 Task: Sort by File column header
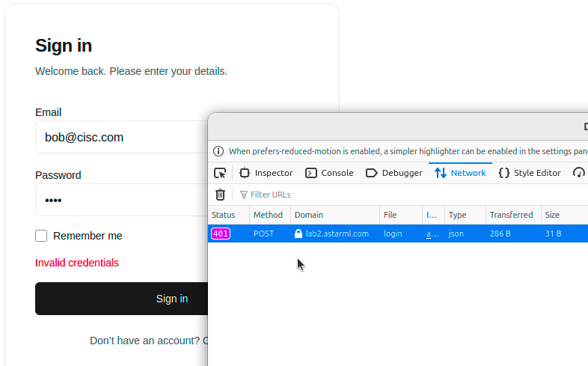(401, 215)
